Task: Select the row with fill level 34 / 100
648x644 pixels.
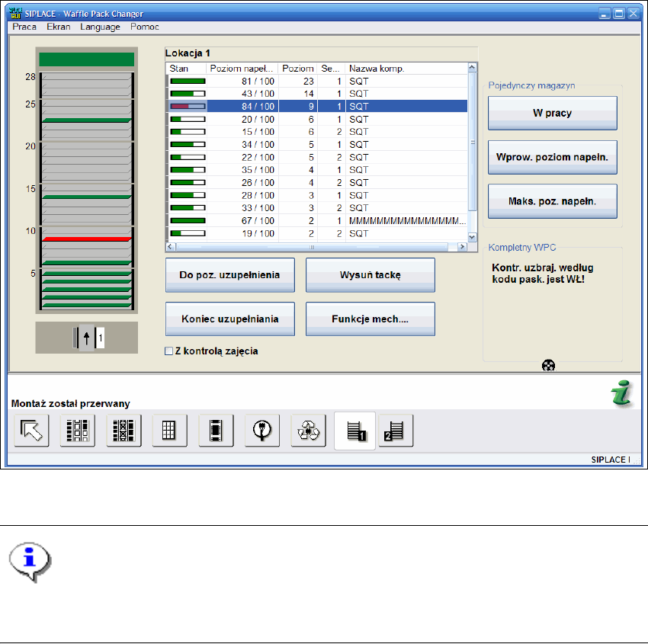Action: pyautogui.click(x=317, y=145)
